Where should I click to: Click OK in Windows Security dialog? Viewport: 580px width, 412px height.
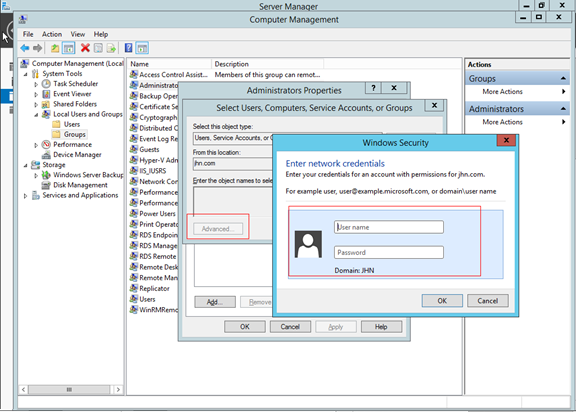tap(442, 301)
